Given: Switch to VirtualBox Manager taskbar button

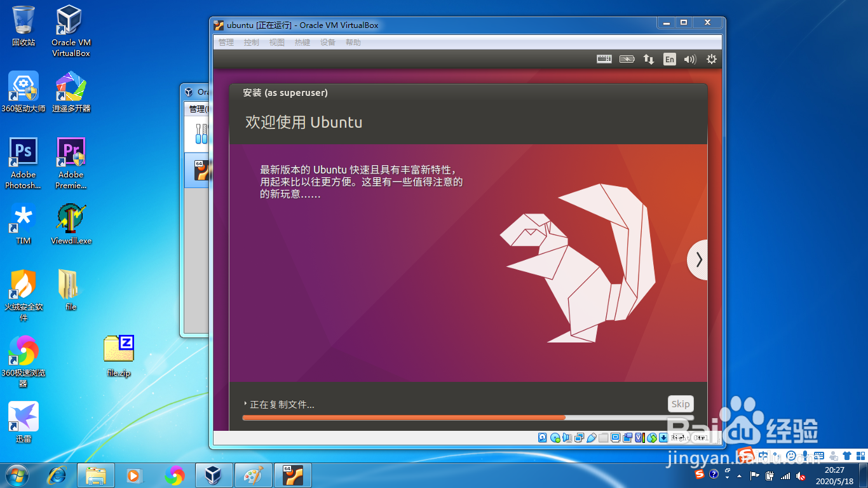Looking at the screenshot, I should [214, 475].
